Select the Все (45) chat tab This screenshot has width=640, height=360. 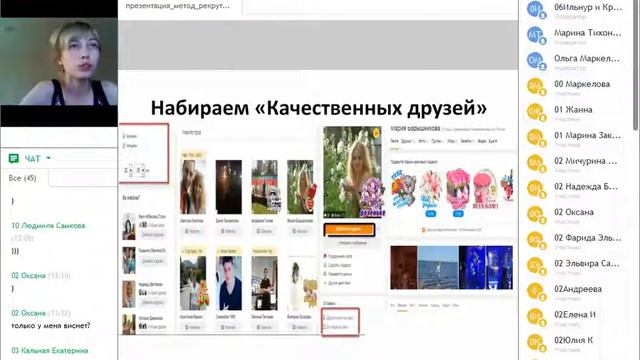22,178
